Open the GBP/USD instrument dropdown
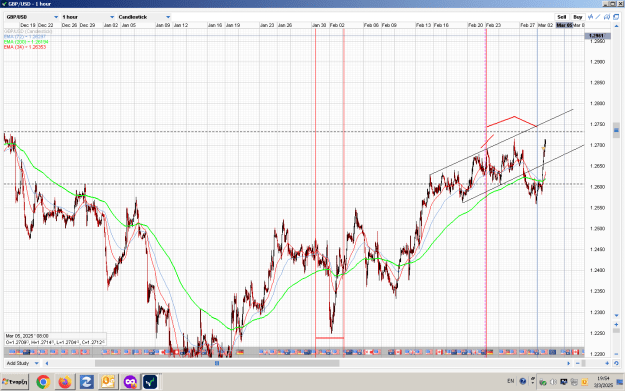The height and width of the screenshot is (391, 625). [x=32, y=17]
